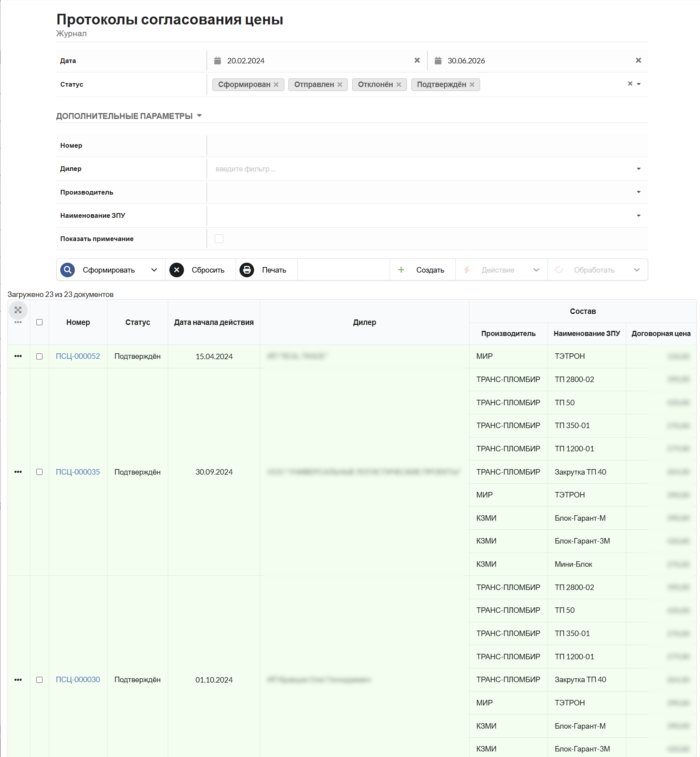Clear the start date 20.02.2024

pyautogui.click(x=417, y=60)
